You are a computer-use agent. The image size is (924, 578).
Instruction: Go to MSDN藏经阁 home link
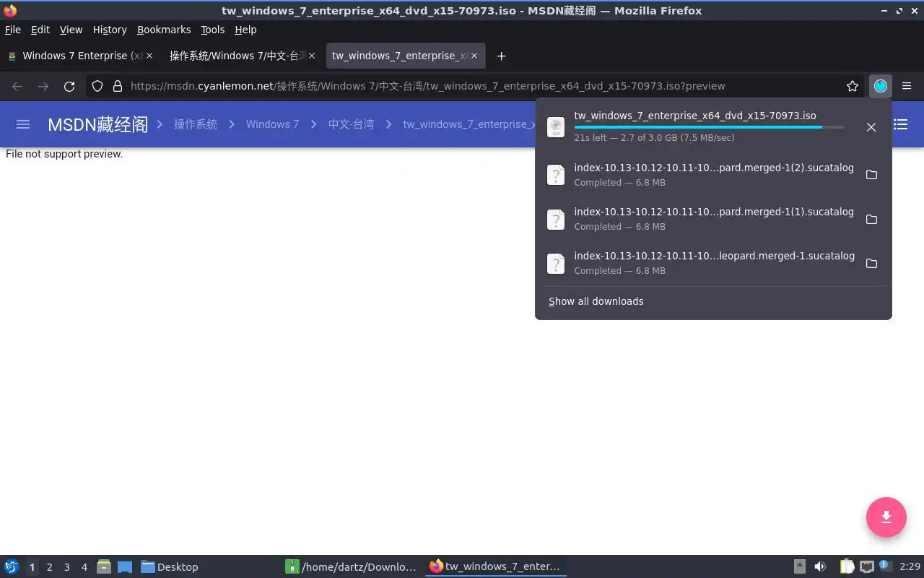(97, 124)
